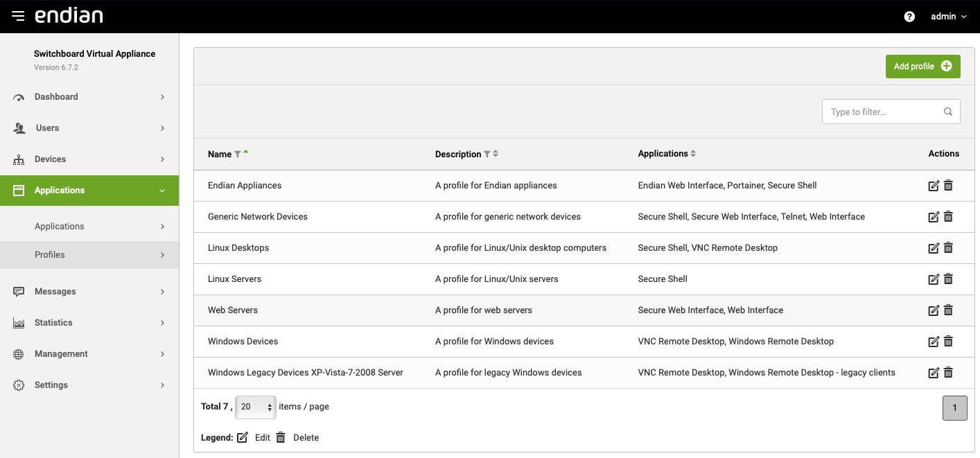Edit the Linux Desktops profile
The image size is (980, 458).
[933, 248]
